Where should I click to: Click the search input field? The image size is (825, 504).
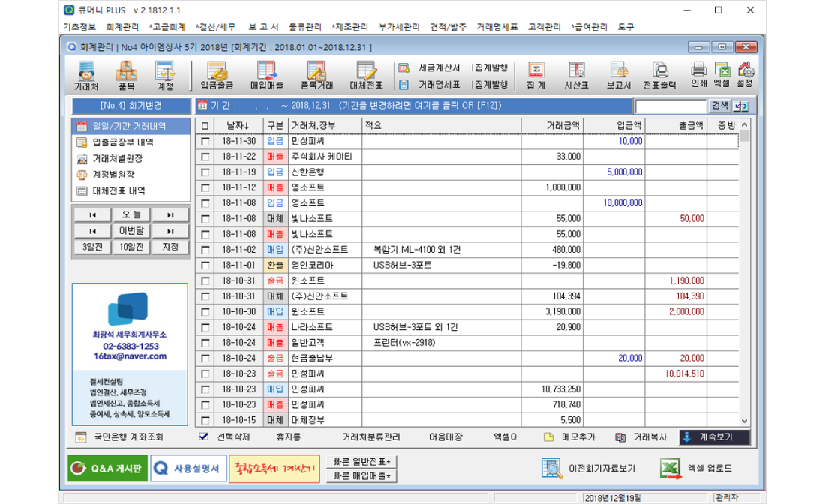pos(670,106)
